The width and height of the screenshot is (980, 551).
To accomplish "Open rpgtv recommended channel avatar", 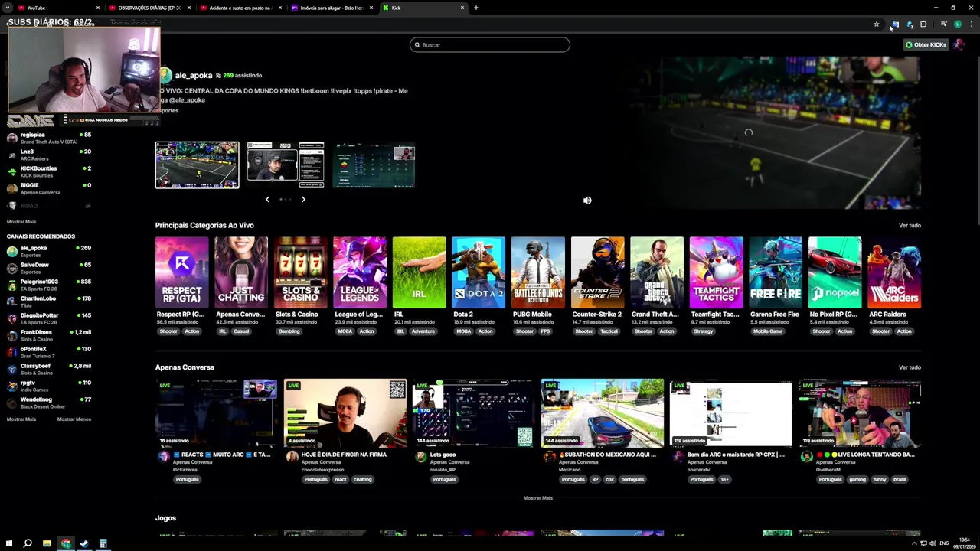I will [11, 386].
